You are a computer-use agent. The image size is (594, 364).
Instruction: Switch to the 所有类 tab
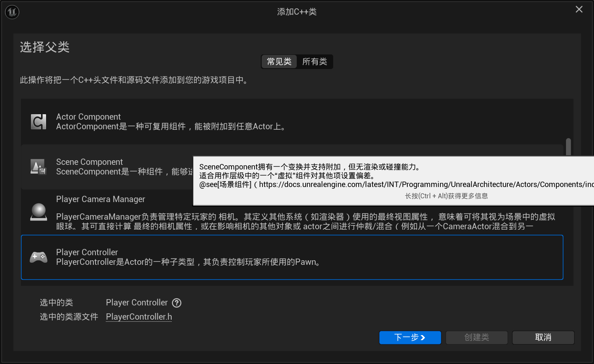(x=314, y=62)
